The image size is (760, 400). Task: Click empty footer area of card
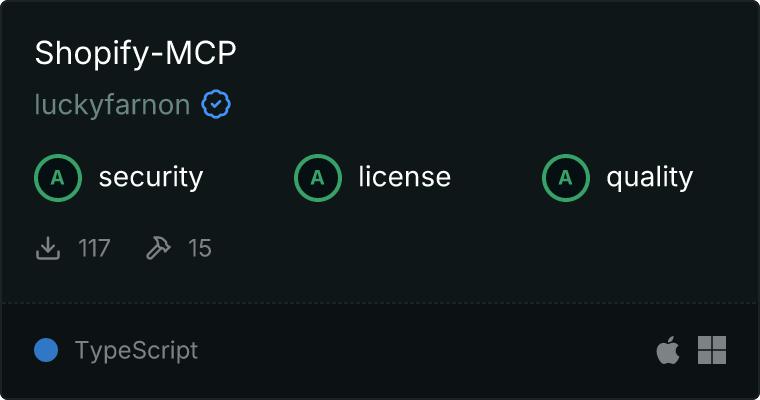pos(427,350)
